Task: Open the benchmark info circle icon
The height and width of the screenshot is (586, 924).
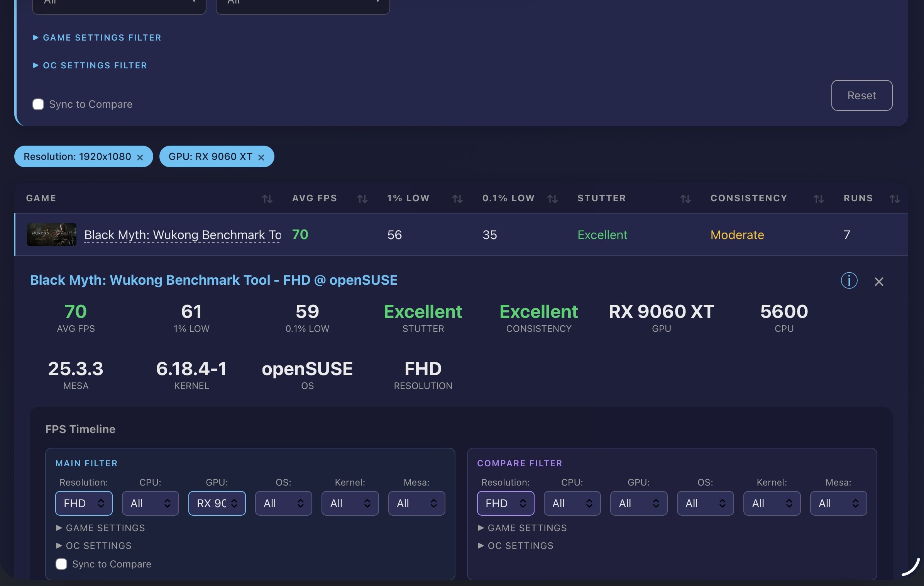Action: (849, 280)
